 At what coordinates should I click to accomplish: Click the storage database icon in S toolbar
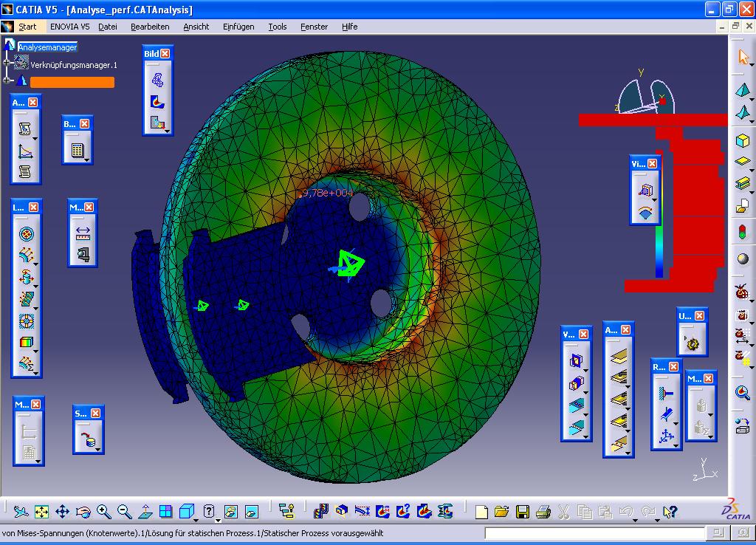click(89, 440)
